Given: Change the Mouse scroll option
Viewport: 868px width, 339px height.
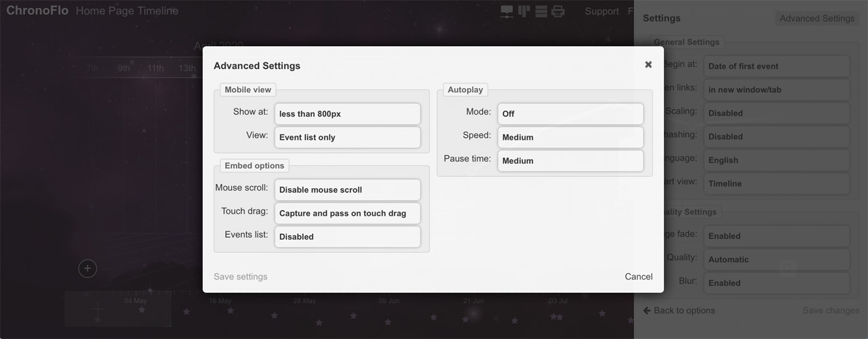Looking at the screenshot, I should [347, 190].
